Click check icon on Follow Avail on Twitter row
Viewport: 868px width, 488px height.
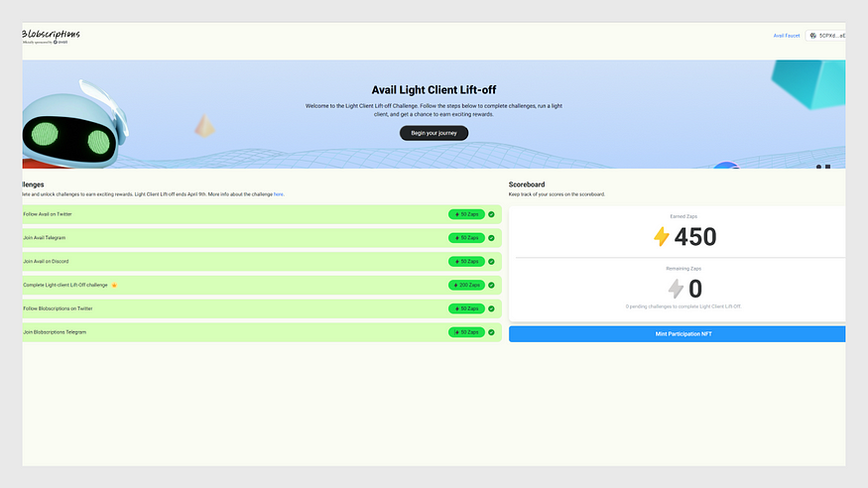491,214
